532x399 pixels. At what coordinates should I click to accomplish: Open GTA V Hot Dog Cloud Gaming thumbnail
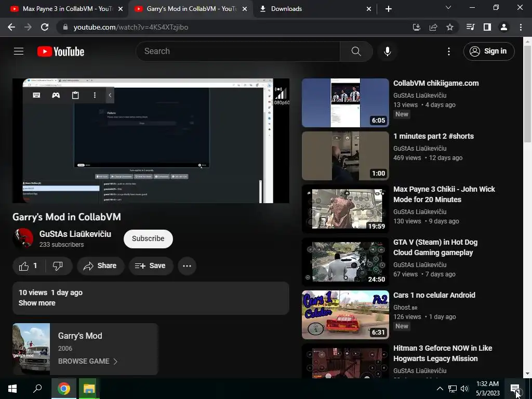point(345,262)
